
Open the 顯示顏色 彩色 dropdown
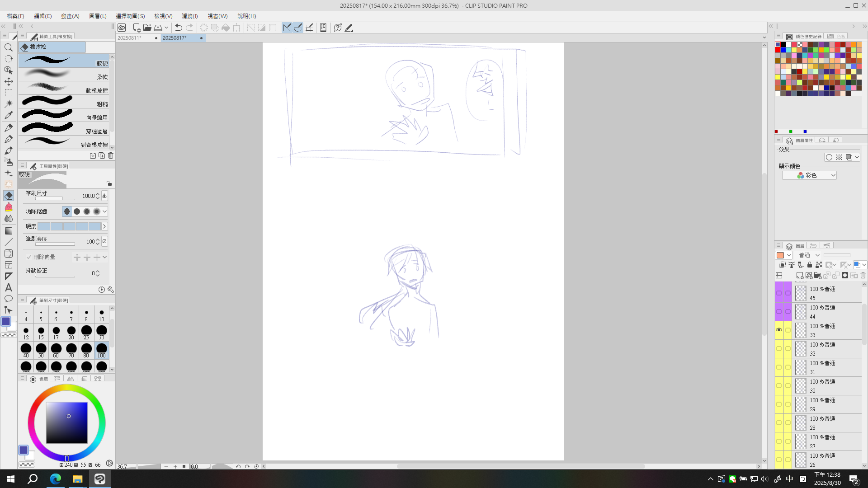[809, 175]
